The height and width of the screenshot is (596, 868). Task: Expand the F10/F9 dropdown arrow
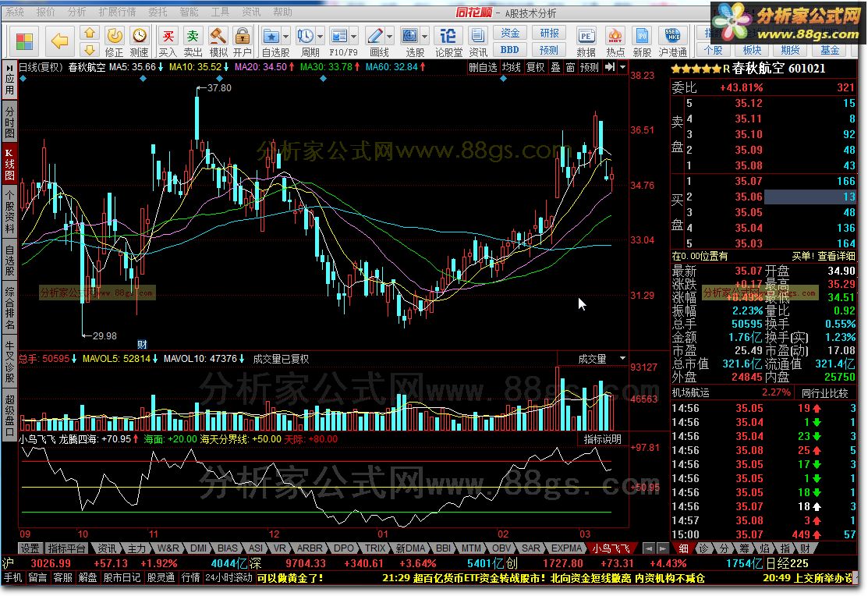(x=354, y=37)
